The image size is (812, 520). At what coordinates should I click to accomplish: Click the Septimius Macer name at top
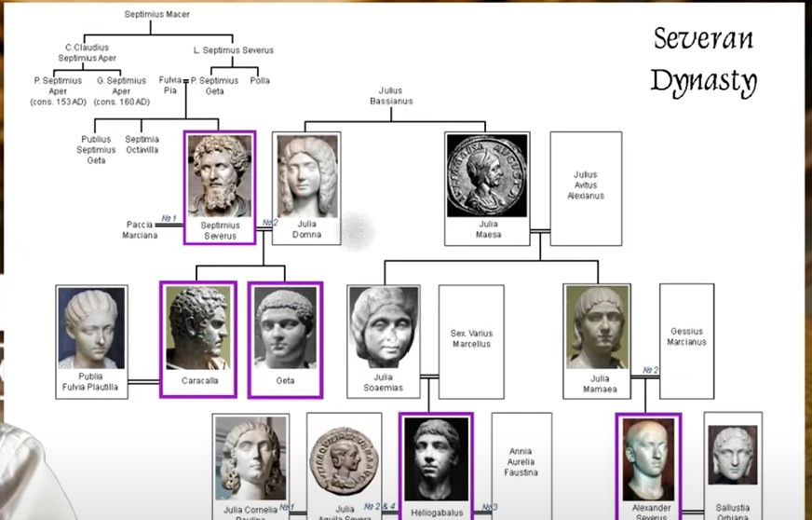pyautogui.click(x=154, y=14)
